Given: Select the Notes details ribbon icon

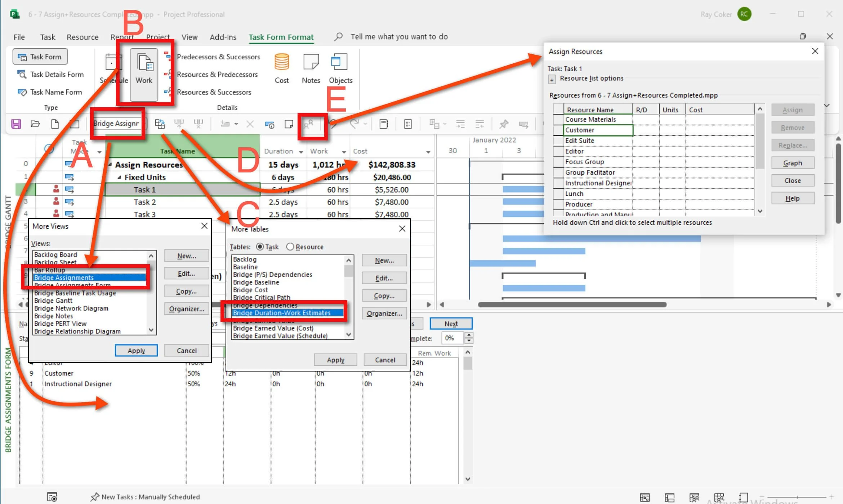Looking at the screenshot, I should 311,68.
